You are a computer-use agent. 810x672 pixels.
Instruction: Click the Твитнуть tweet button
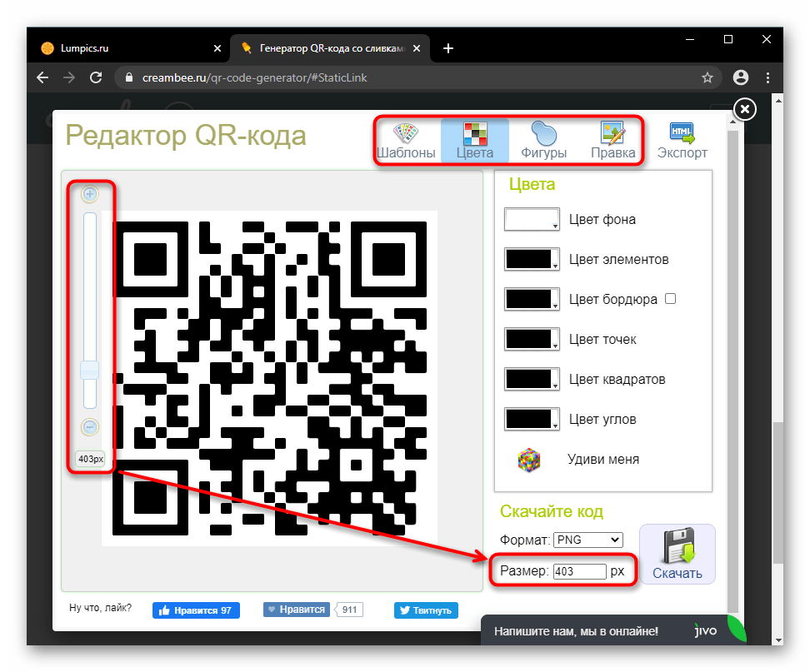tap(426, 610)
